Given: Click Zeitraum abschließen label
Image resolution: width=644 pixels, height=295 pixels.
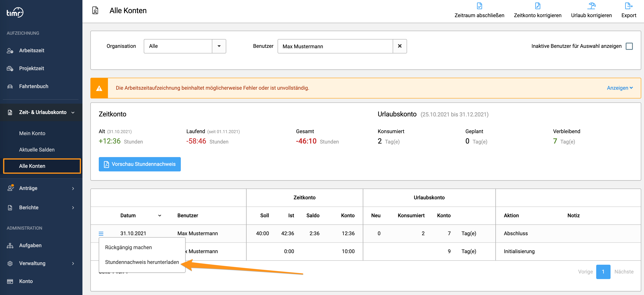Looking at the screenshot, I should coord(479,15).
